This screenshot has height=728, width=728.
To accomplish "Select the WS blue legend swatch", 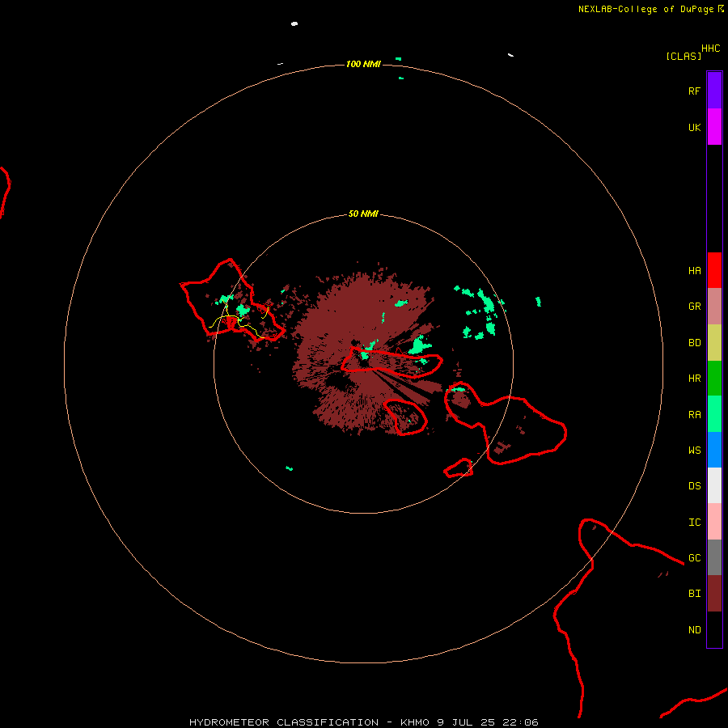I will click(x=714, y=450).
